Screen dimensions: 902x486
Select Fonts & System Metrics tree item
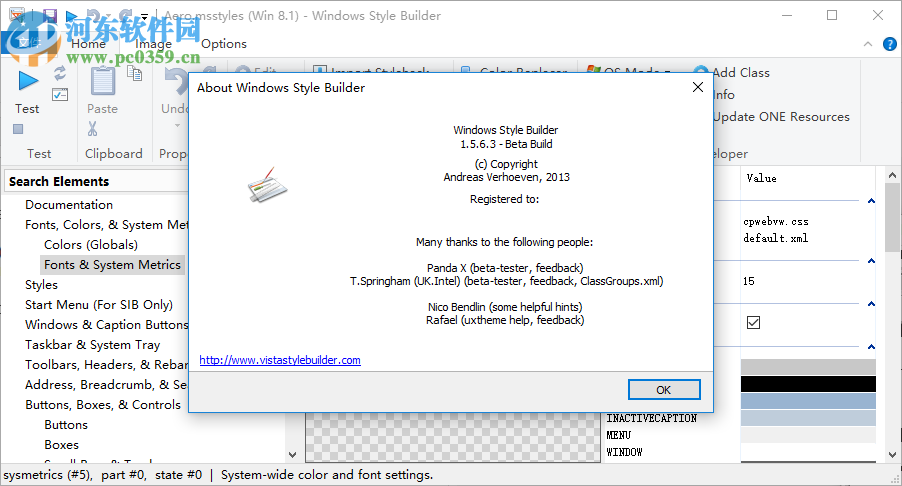pyautogui.click(x=112, y=265)
